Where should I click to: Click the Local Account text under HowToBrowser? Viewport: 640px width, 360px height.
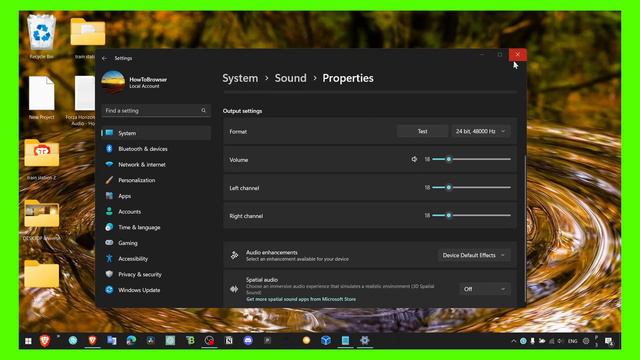(144, 87)
